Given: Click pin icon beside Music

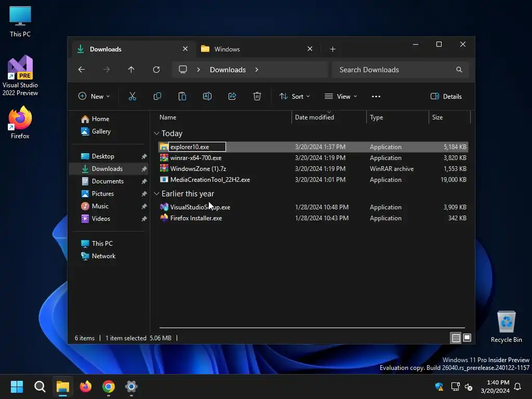Looking at the screenshot, I should (x=144, y=206).
